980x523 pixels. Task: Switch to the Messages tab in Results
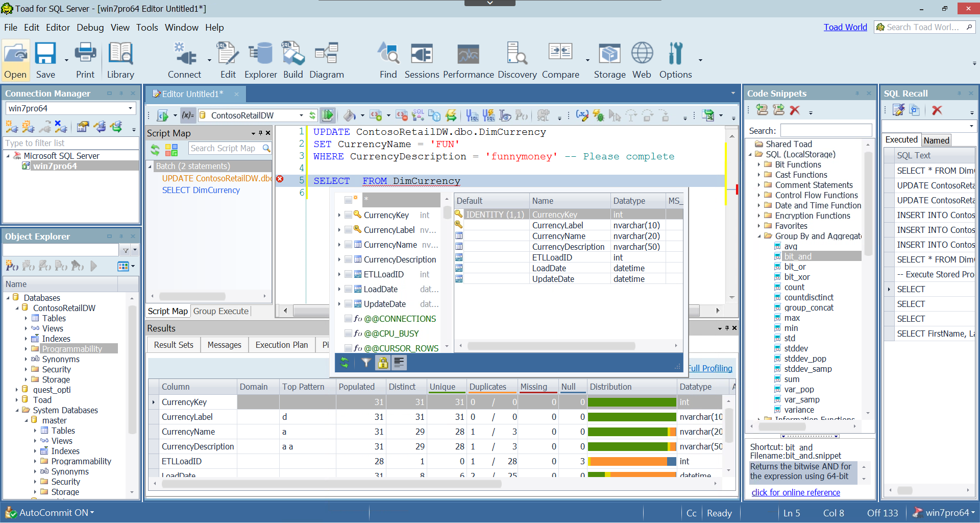click(224, 345)
